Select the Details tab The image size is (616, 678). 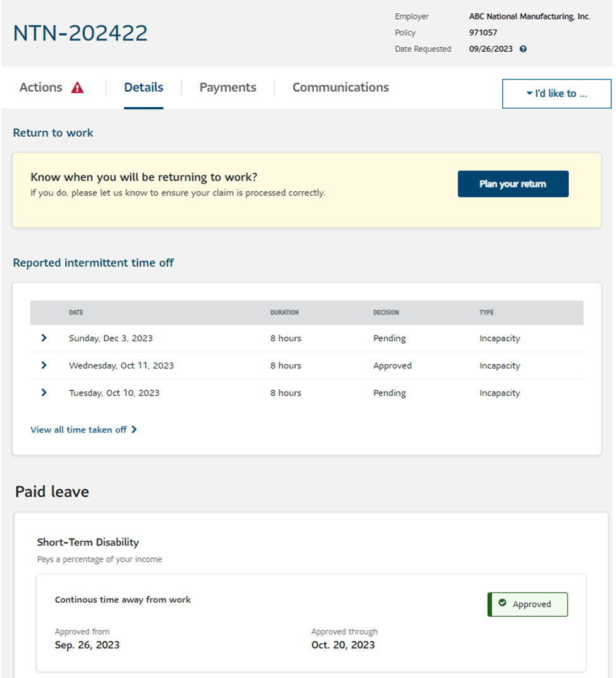143,88
